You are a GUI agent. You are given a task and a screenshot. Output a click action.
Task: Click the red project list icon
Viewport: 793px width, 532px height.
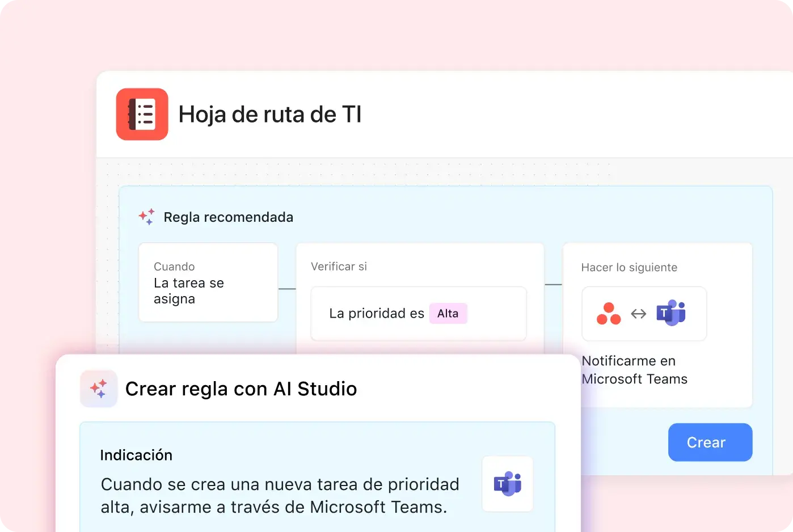(142, 114)
